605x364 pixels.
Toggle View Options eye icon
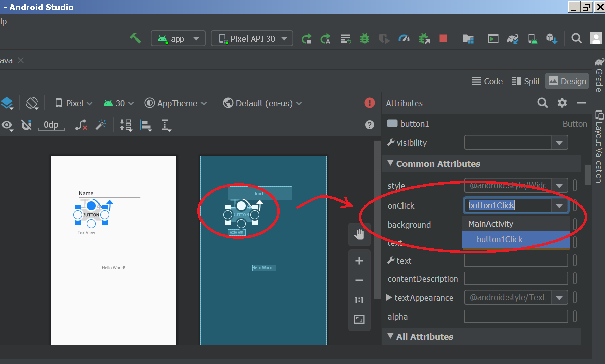[7, 125]
